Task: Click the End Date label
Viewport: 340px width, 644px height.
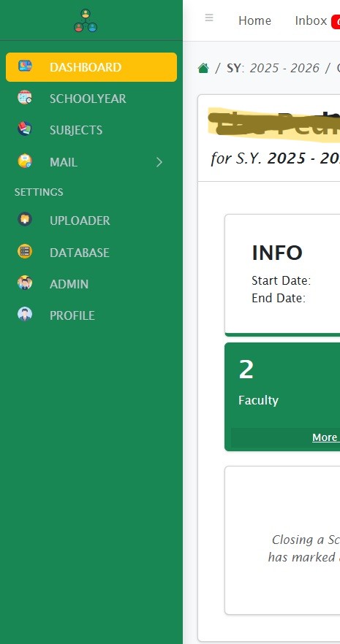Action: click(279, 298)
